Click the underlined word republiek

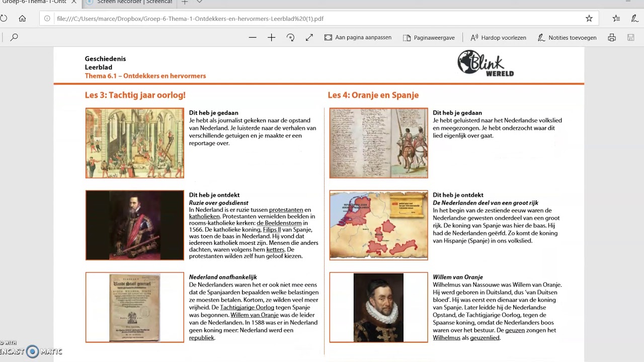pyautogui.click(x=202, y=338)
